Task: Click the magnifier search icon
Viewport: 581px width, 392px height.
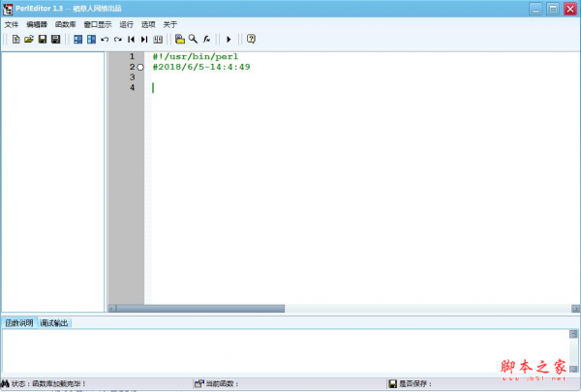Action: (193, 39)
